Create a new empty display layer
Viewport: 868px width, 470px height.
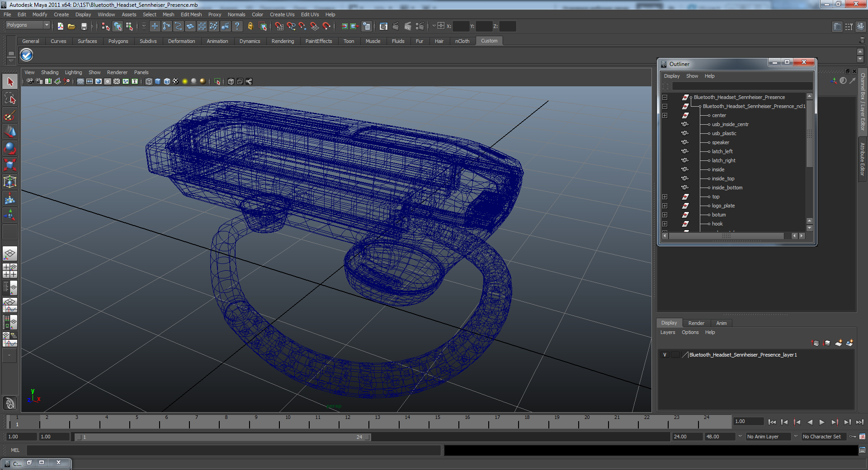(838, 343)
